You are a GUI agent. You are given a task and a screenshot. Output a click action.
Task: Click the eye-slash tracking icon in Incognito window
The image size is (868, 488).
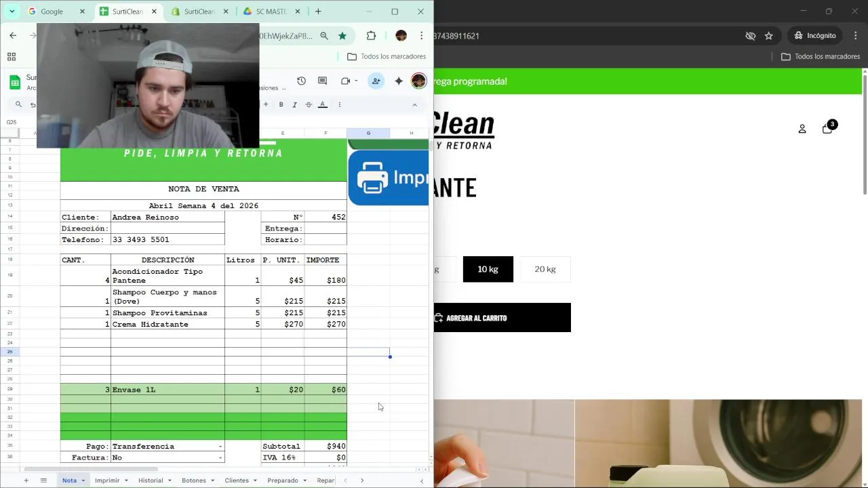point(751,36)
